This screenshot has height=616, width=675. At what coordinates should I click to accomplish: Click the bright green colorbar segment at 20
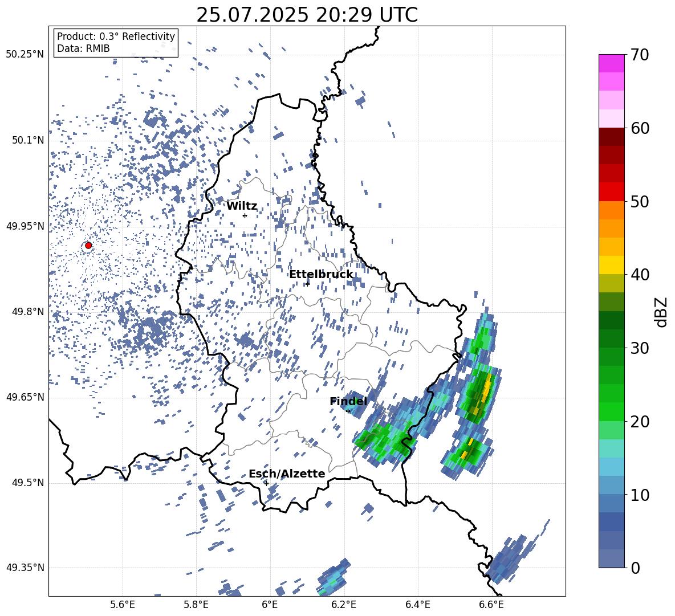tap(611, 411)
